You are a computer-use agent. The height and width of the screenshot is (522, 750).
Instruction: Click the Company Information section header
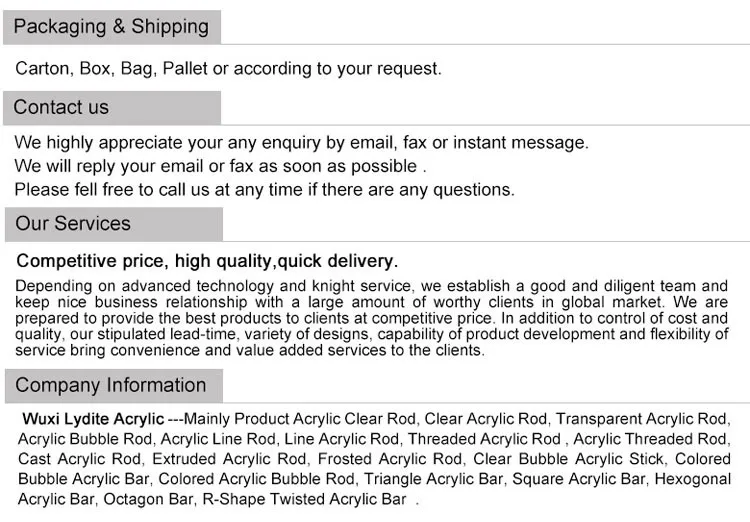pyautogui.click(x=111, y=385)
